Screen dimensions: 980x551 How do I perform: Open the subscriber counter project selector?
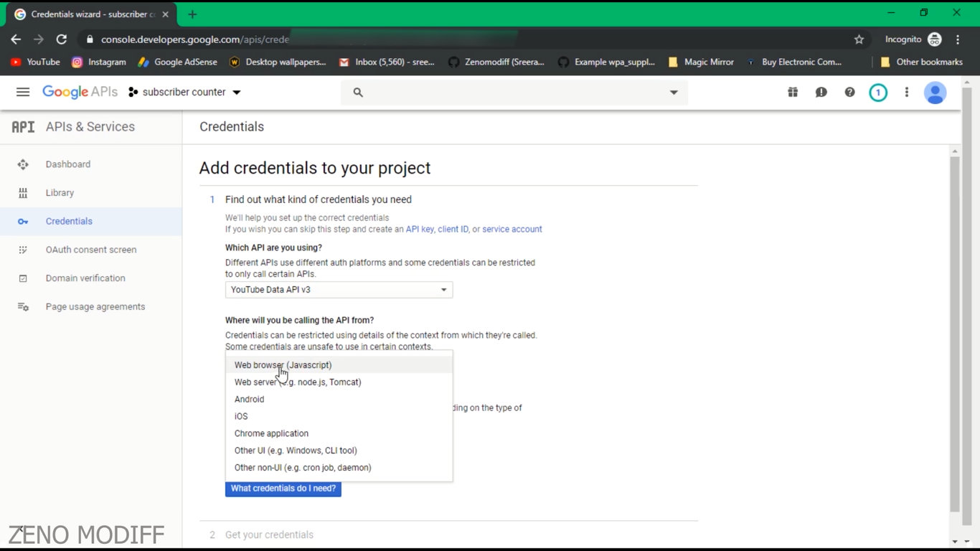click(x=184, y=92)
